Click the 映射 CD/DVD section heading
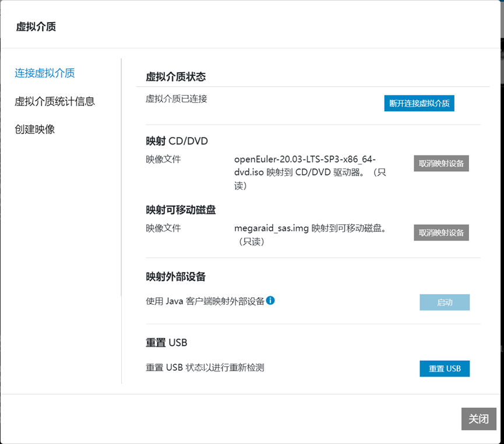 pos(177,141)
